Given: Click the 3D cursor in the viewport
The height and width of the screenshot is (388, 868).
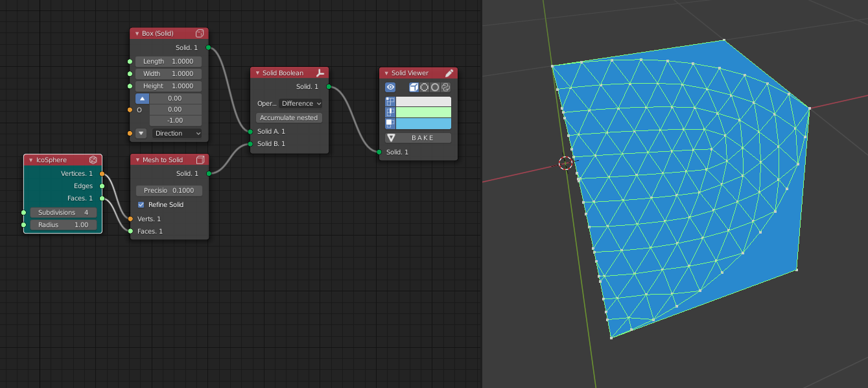Looking at the screenshot, I should tap(566, 163).
